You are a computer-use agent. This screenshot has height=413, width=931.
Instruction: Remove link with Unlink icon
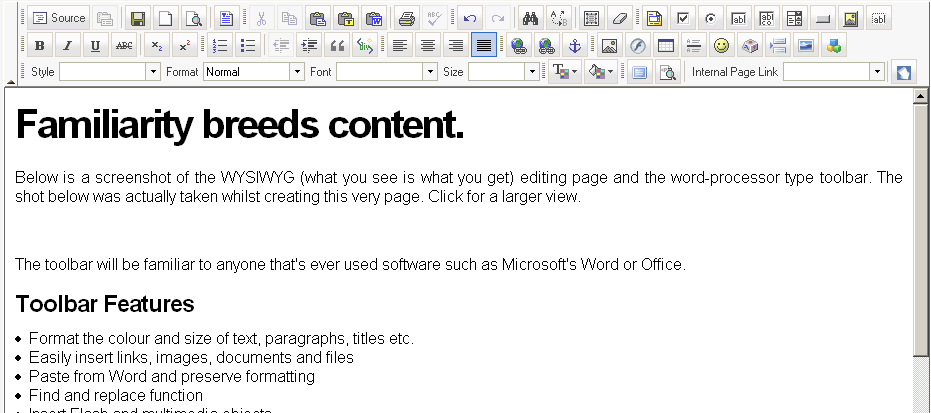[547, 45]
